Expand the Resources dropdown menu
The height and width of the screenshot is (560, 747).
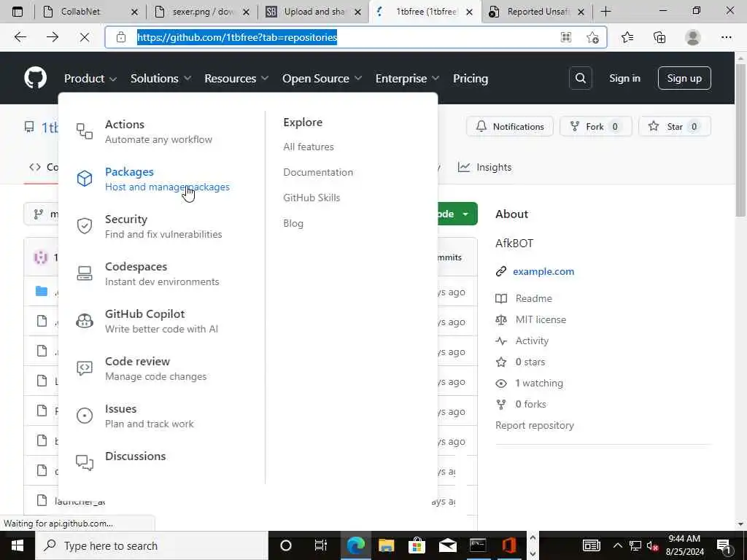[x=236, y=78]
